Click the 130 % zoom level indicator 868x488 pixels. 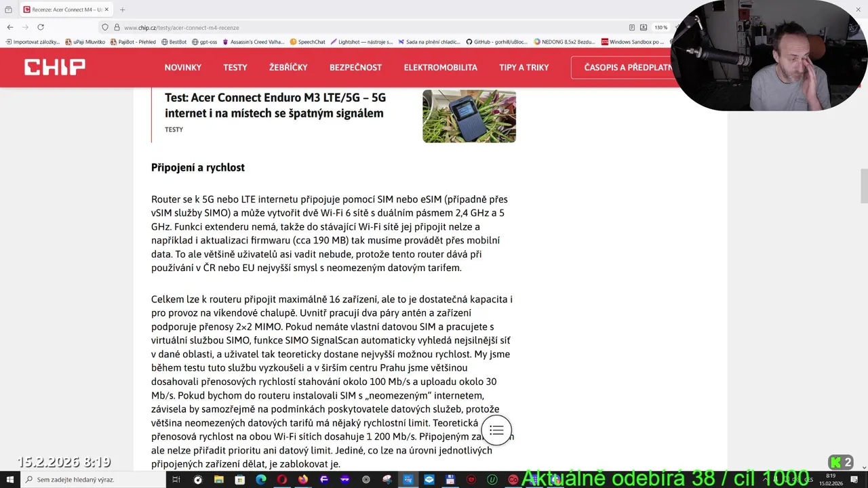click(x=660, y=28)
